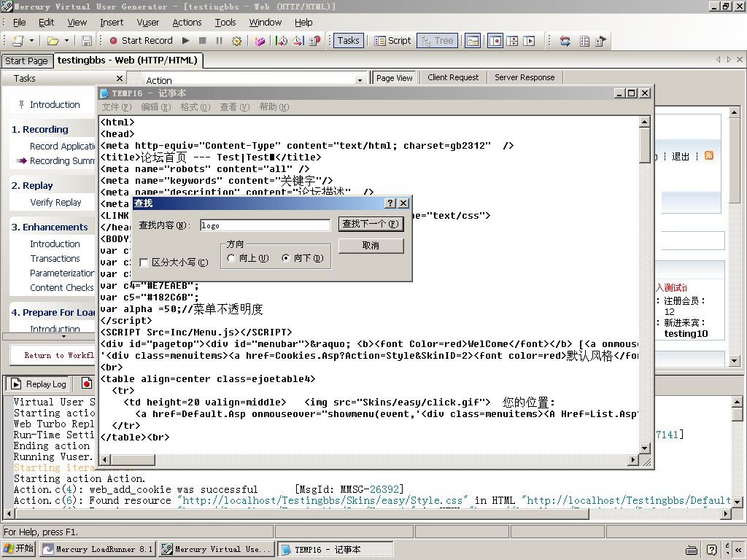Switch to the Start Page tab
This screenshot has height=560, width=747.
coord(26,61)
